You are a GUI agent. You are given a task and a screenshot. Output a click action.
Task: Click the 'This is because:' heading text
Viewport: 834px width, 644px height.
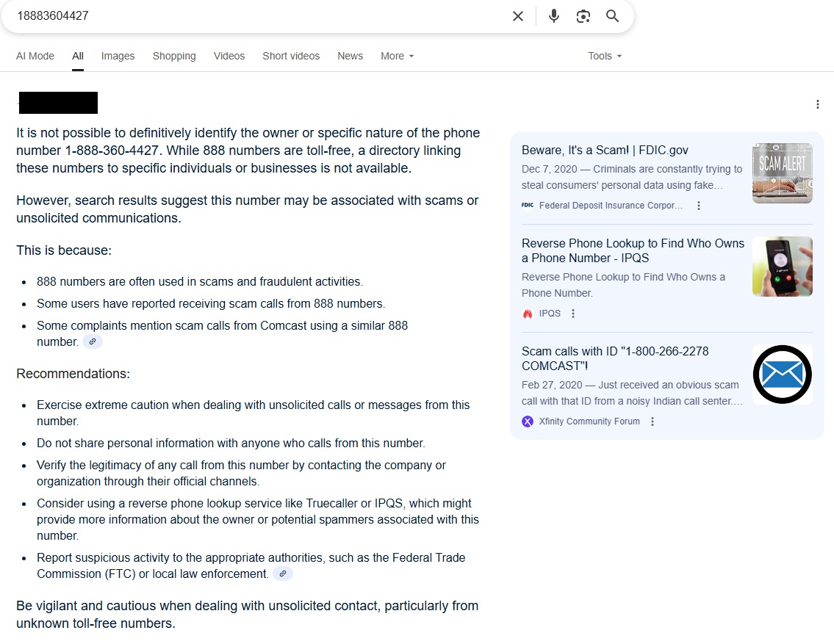(64, 250)
